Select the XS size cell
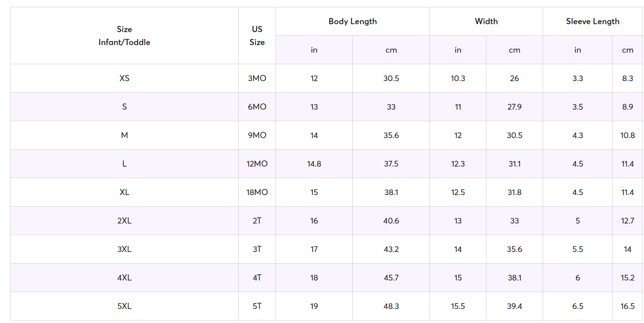Image resolution: width=644 pixels, height=323 pixels. (124, 78)
